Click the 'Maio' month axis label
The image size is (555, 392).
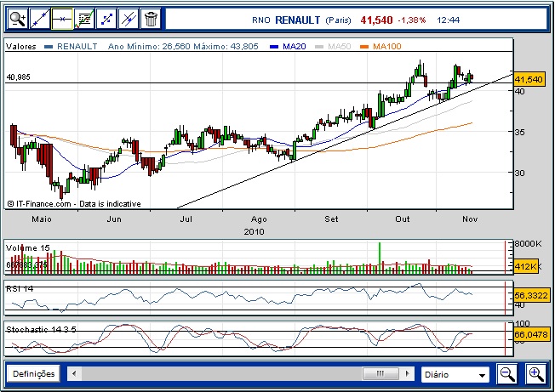pyautogui.click(x=42, y=219)
